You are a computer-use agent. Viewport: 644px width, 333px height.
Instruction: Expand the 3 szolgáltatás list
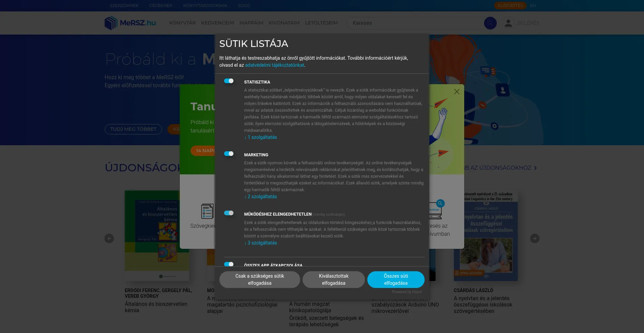(261, 243)
